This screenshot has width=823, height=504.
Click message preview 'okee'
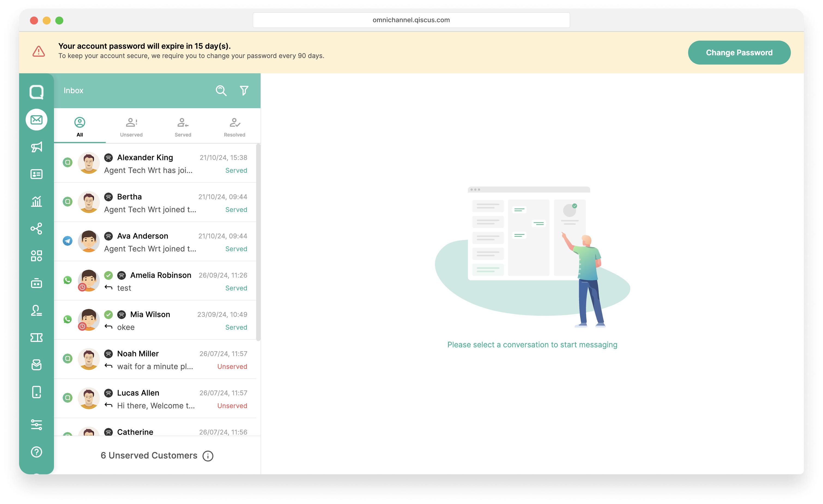(x=126, y=327)
